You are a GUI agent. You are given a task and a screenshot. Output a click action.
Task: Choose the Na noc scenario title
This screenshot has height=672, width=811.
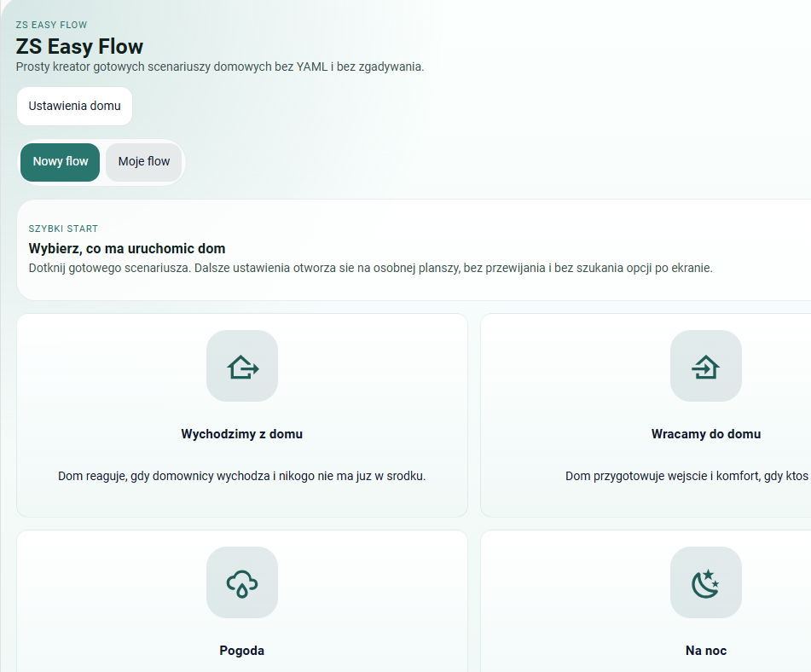(x=705, y=651)
